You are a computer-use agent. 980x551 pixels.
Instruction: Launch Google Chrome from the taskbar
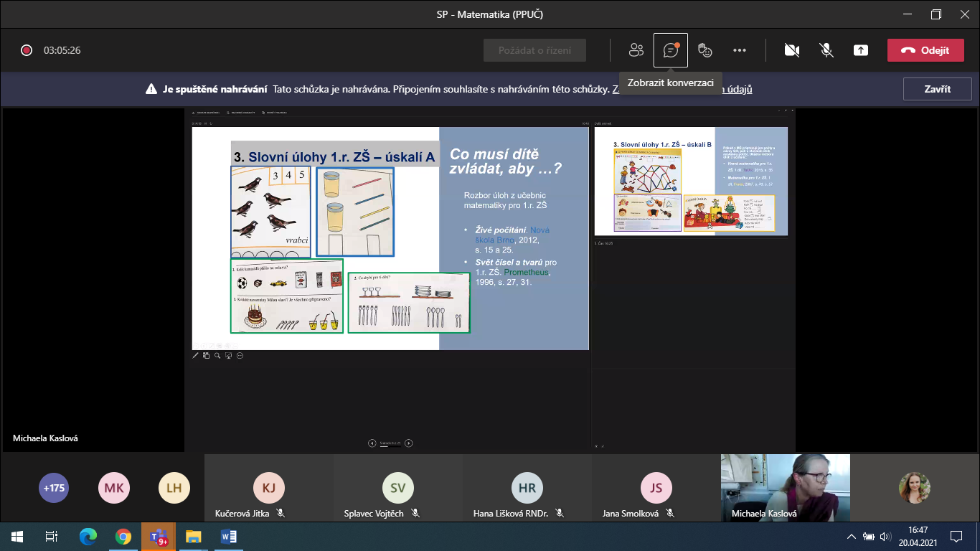point(123,536)
